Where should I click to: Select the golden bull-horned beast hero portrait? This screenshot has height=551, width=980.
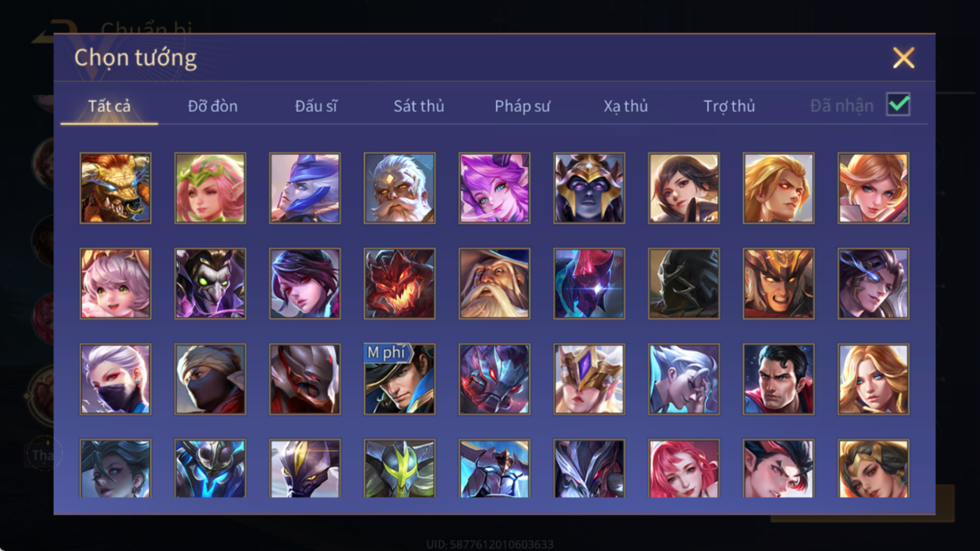point(116,188)
